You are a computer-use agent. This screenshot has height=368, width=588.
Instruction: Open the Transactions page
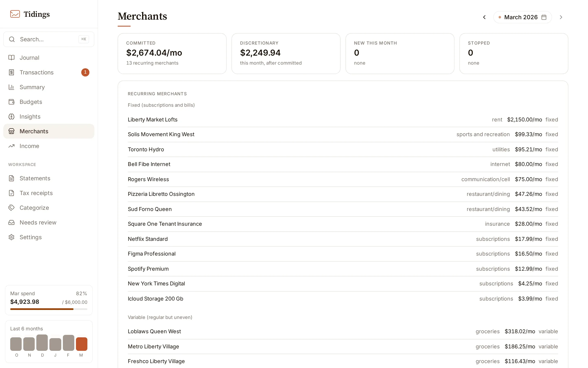point(49,72)
